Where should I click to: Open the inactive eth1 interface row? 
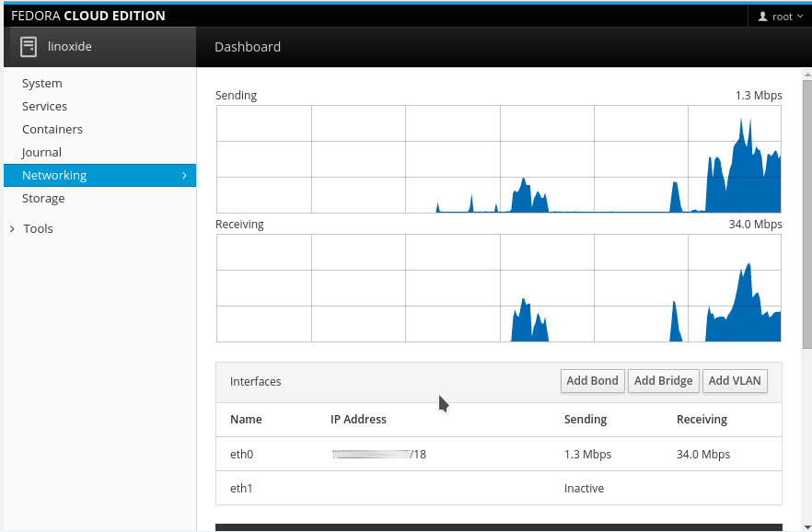click(499, 488)
